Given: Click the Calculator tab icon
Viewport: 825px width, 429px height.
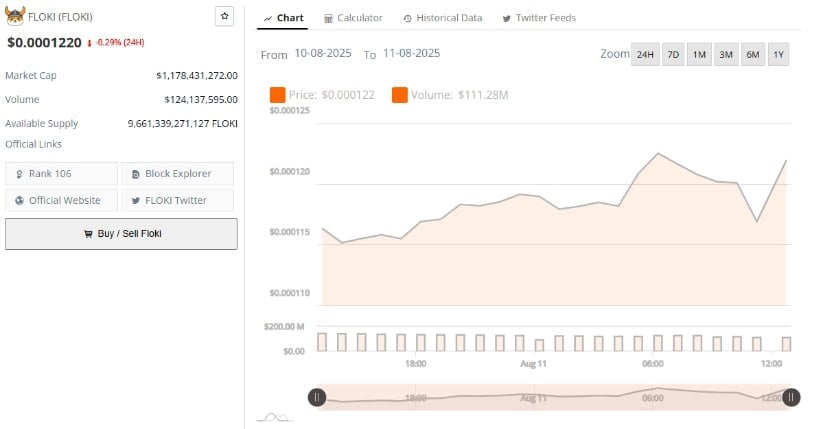Looking at the screenshot, I should coord(328,18).
